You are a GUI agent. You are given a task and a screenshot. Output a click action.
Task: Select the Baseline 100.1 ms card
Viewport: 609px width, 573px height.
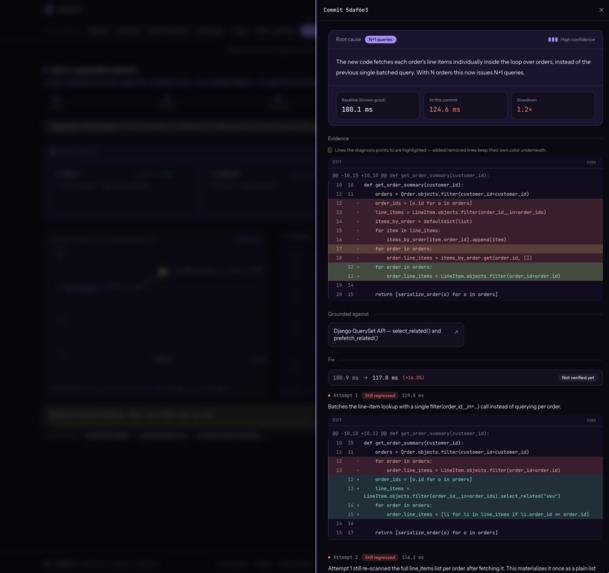378,106
